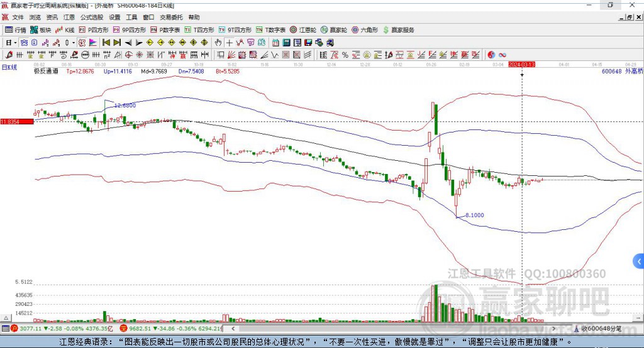
Task: Click the Dn=7.5408 indicator value
Action: tap(191, 71)
